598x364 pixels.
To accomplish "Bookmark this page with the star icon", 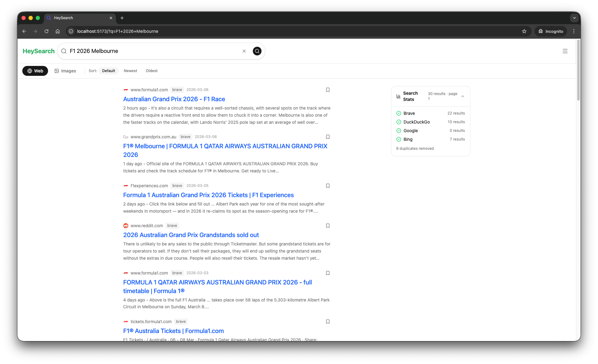I will pos(524,31).
